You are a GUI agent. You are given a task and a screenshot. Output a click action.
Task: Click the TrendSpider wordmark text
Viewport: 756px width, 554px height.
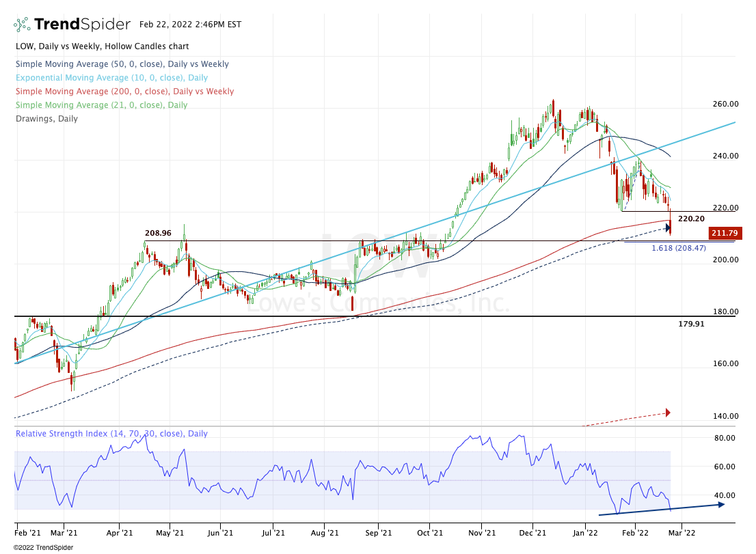click(x=82, y=25)
